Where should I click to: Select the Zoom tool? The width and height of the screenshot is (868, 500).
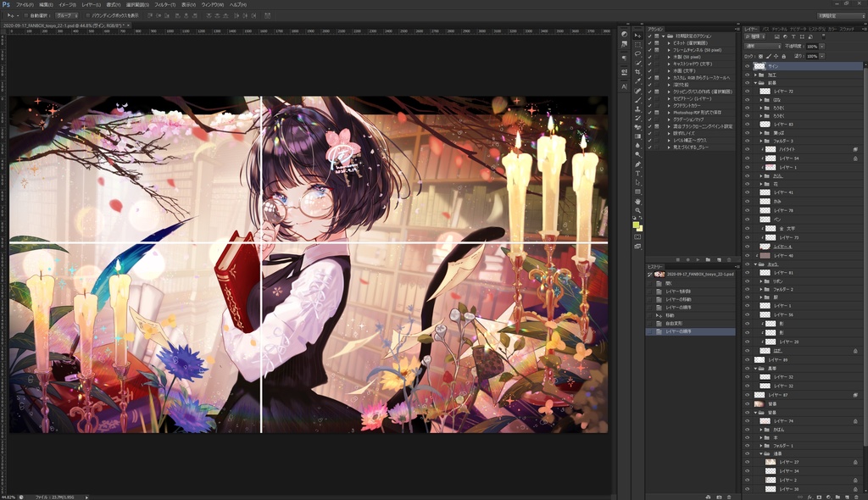pyautogui.click(x=637, y=210)
